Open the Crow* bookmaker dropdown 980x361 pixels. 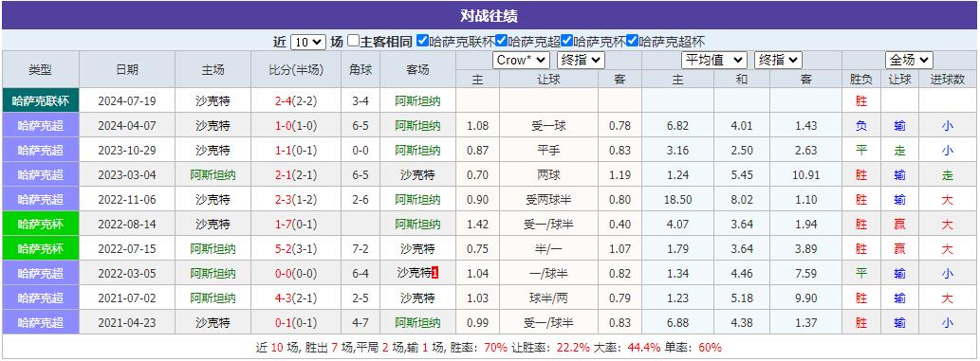(x=521, y=60)
